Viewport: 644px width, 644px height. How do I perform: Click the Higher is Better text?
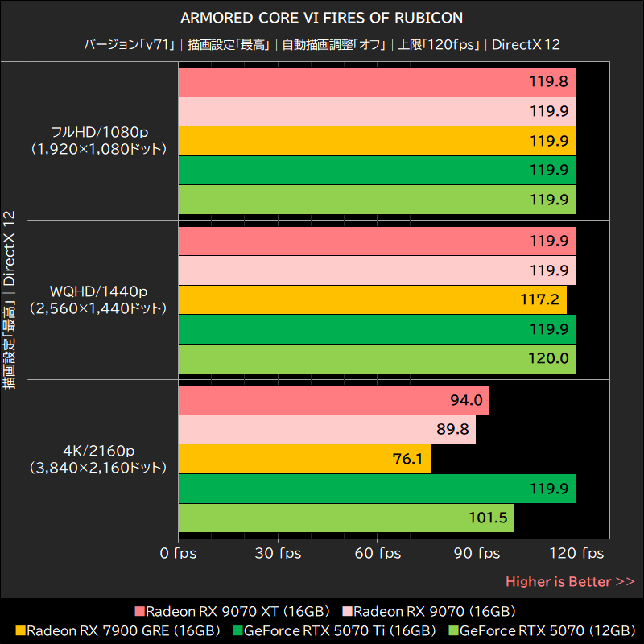570,581
